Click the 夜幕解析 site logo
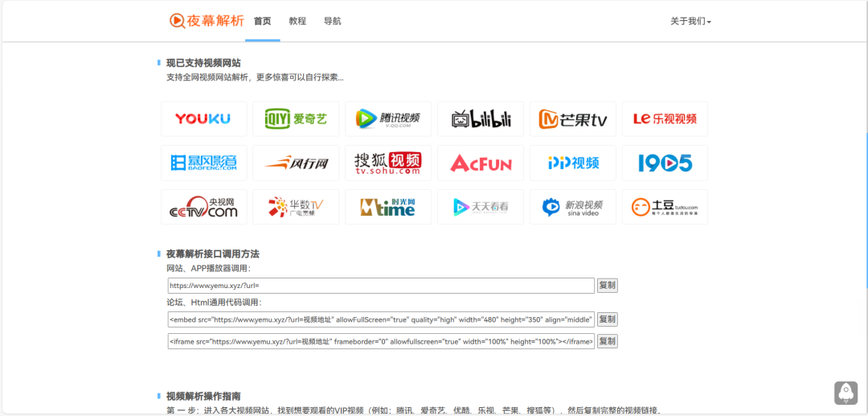868x416 pixels. [x=207, y=21]
